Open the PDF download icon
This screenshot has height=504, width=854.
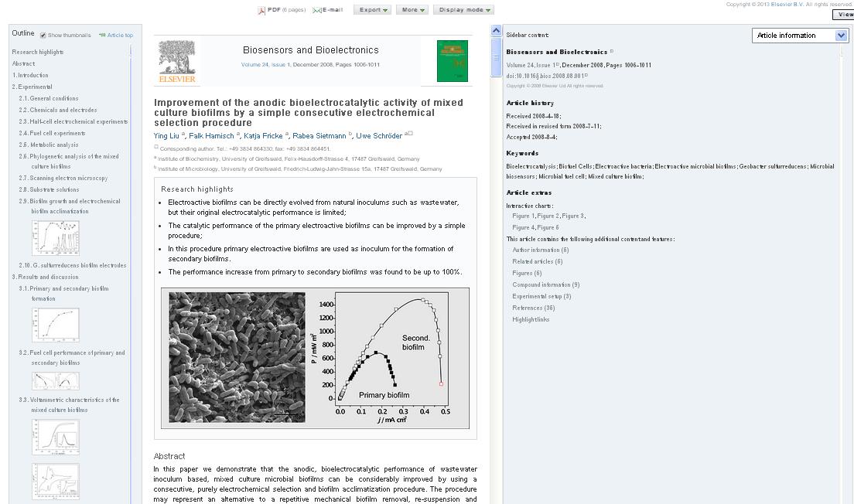[261, 10]
